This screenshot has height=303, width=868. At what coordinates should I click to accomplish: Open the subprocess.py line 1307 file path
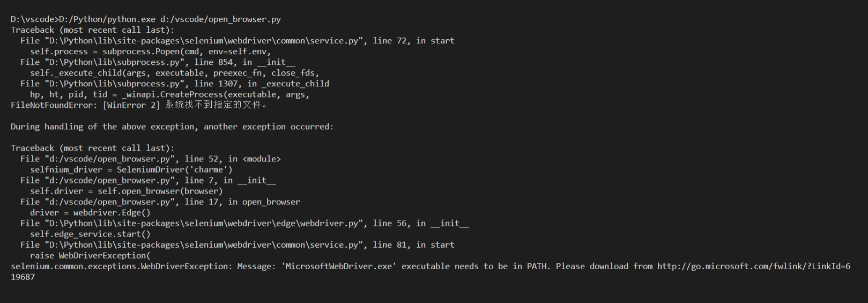115,84
